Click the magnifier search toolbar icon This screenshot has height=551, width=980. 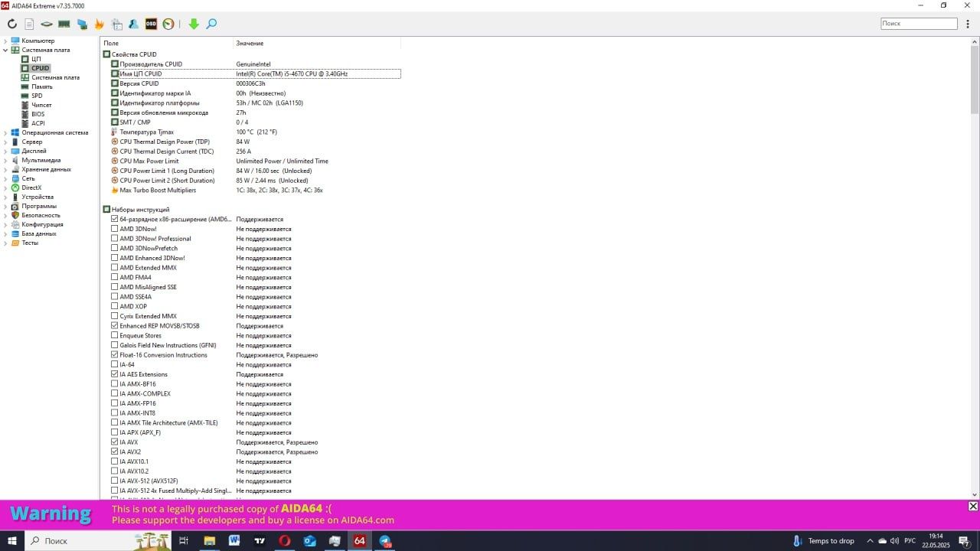(x=211, y=24)
